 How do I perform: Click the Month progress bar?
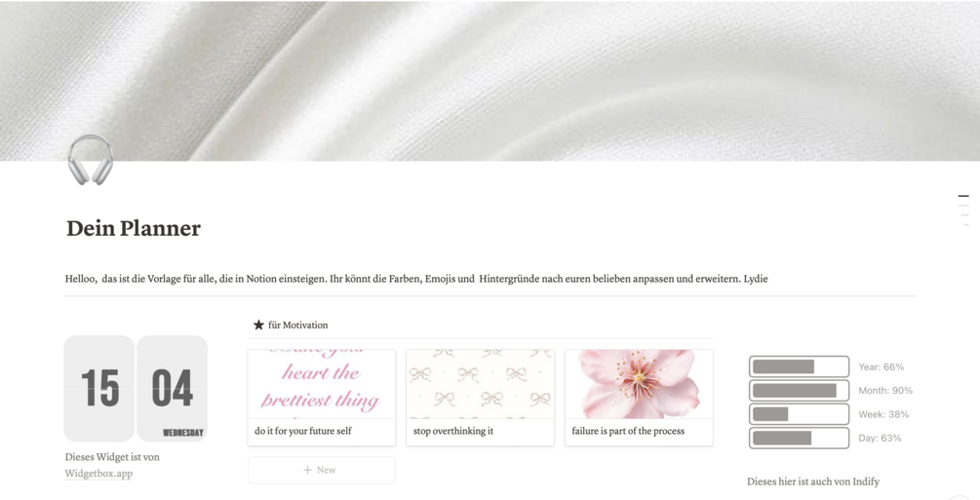tap(799, 391)
